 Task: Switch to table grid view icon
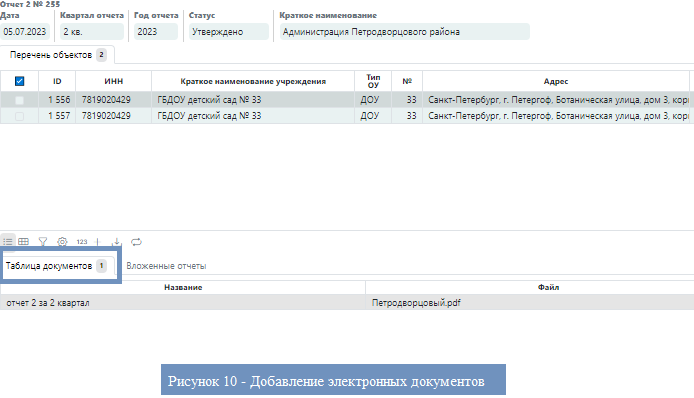coord(23,242)
